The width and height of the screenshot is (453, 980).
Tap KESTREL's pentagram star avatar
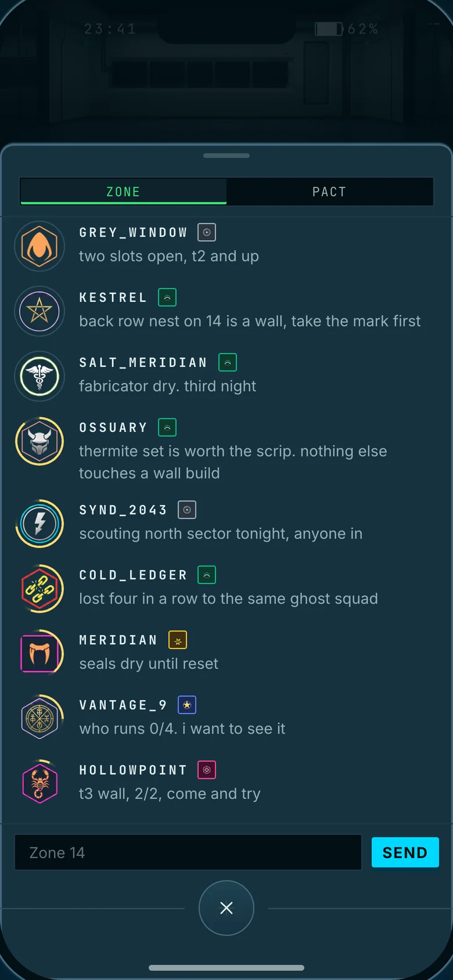pos(39,311)
